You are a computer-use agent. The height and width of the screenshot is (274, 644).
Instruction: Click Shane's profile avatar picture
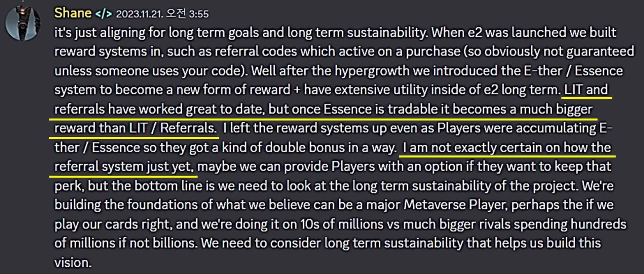(22, 24)
